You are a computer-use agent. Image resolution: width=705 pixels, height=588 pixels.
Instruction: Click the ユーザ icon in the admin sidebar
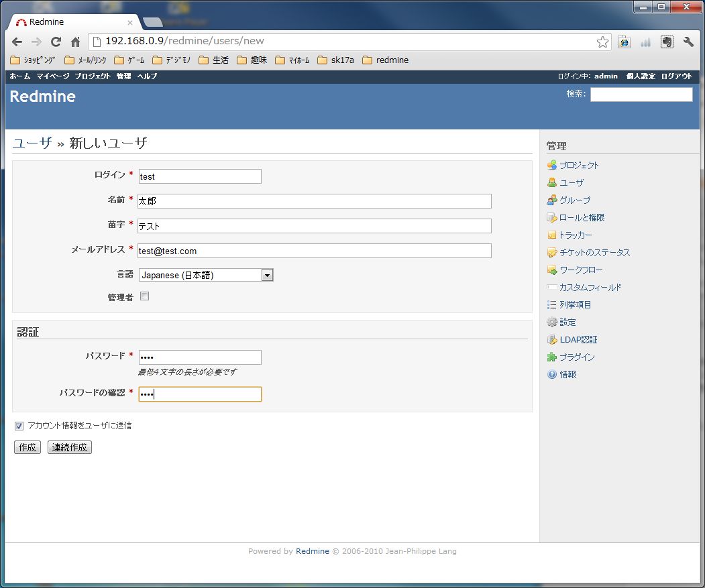pos(551,182)
